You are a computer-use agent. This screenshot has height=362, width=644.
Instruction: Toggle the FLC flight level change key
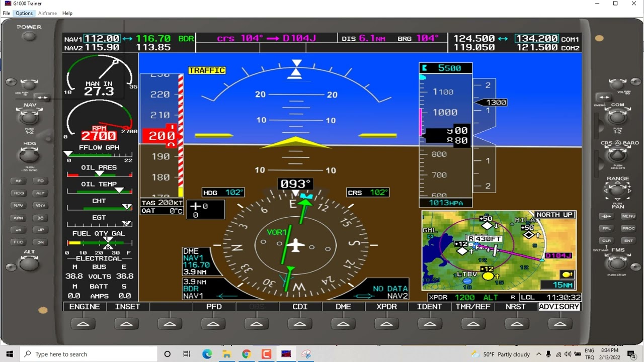click(19, 242)
